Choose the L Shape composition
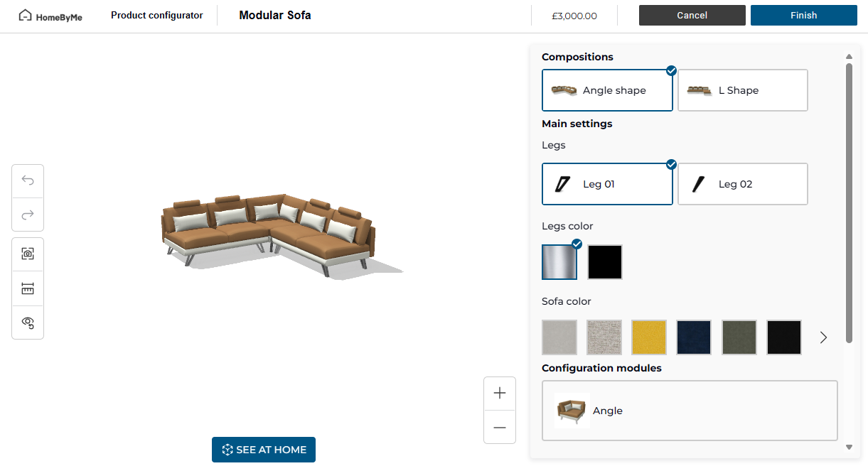The height and width of the screenshot is (466, 868). 742,90
